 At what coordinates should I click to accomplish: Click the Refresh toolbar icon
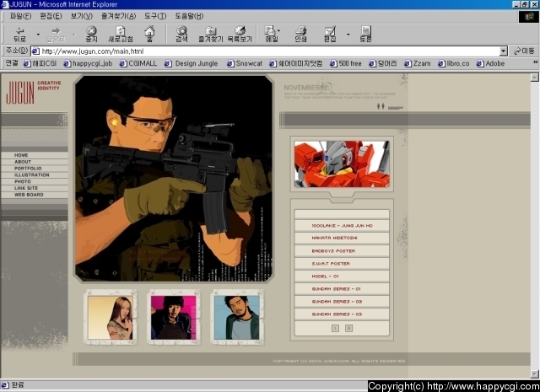coord(121,34)
